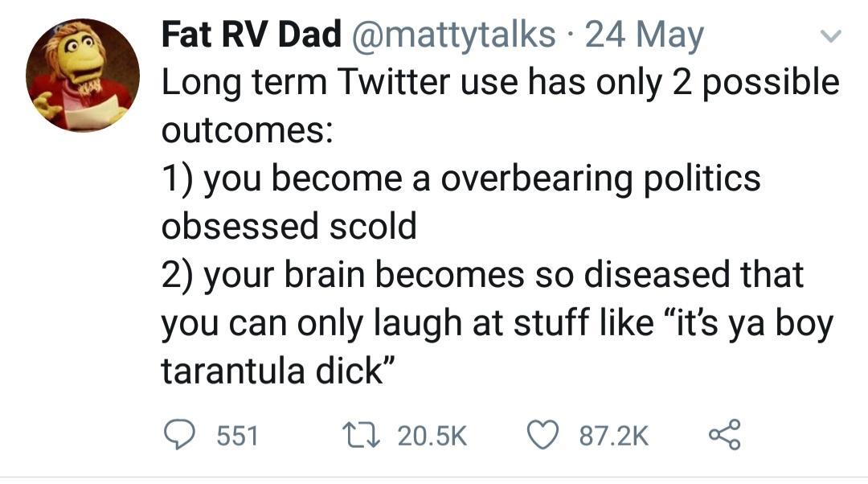The image size is (868, 484).
Task: Show the 20.5K retweets count
Action: click(432, 435)
